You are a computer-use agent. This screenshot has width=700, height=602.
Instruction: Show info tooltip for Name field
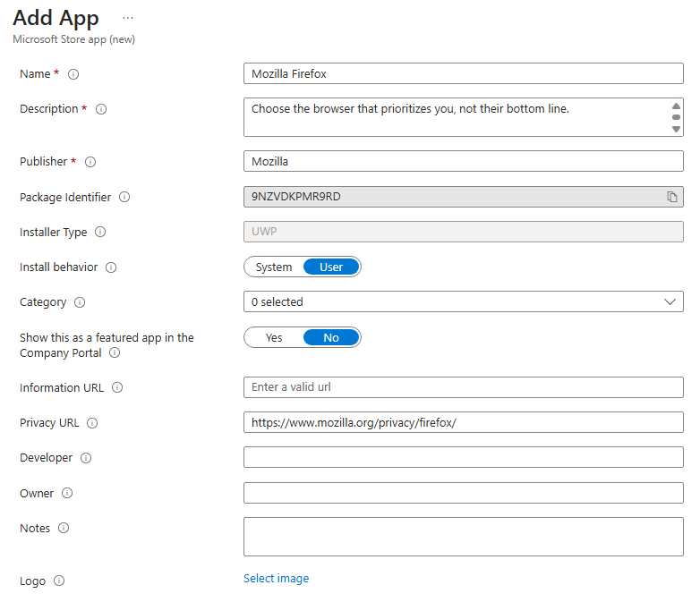73,74
